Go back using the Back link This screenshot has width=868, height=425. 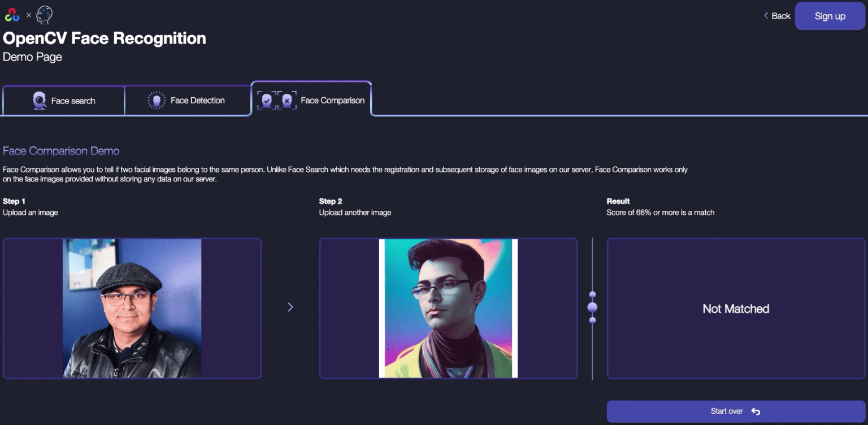[780, 16]
